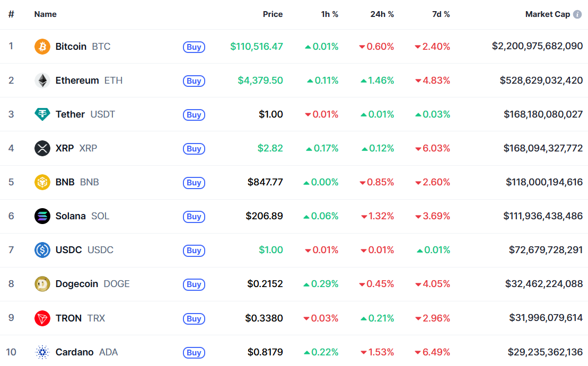Screen dimensions: 588x366
Task: Click the BNB logo icon
Action: (x=42, y=182)
